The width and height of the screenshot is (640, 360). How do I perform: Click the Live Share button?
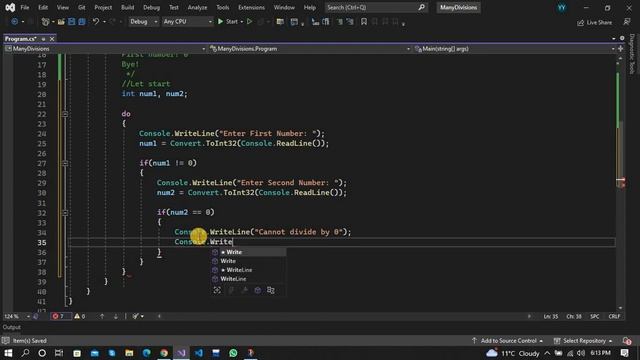(594, 22)
